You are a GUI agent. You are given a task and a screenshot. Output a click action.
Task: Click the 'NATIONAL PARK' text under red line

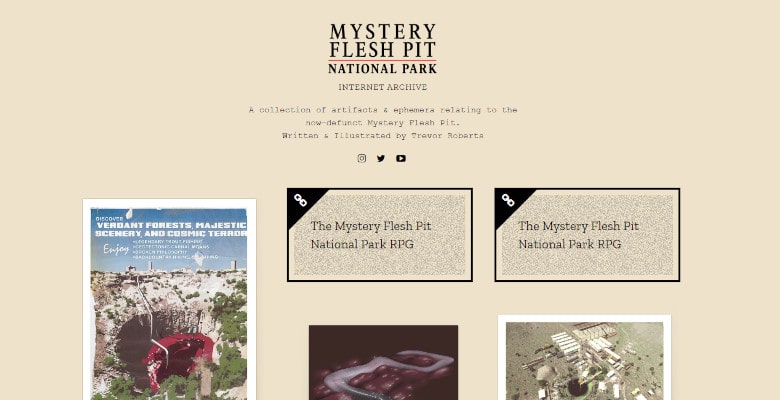click(383, 69)
